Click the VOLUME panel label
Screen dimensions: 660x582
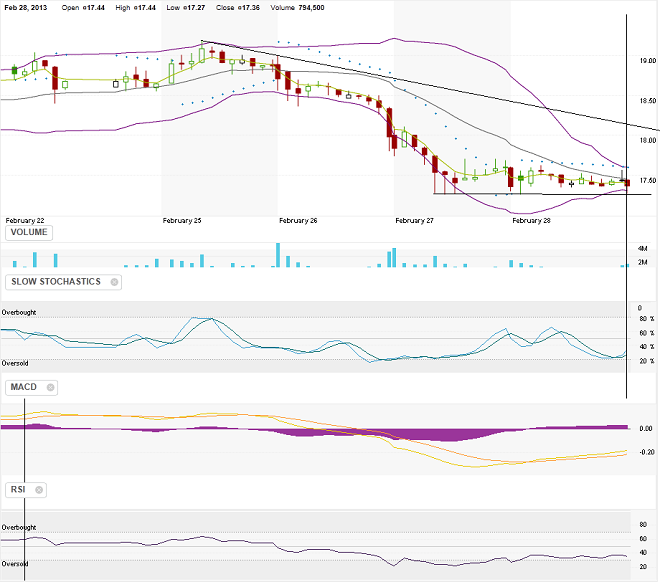[x=31, y=233]
